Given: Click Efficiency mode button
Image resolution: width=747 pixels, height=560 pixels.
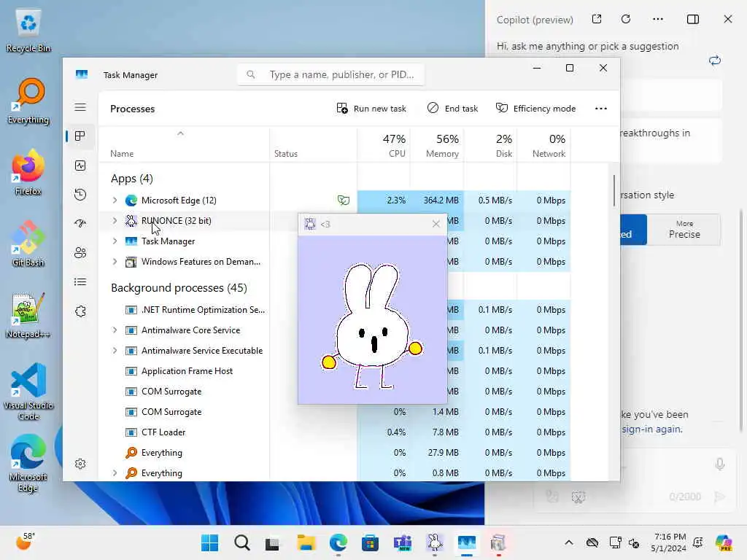Looking at the screenshot, I should tap(536, 109).
